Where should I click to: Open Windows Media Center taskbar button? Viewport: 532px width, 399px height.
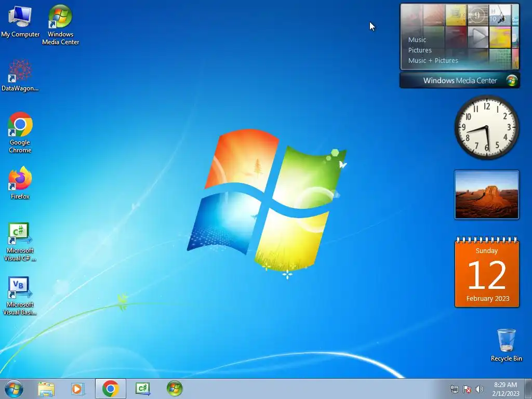(175, 389)
